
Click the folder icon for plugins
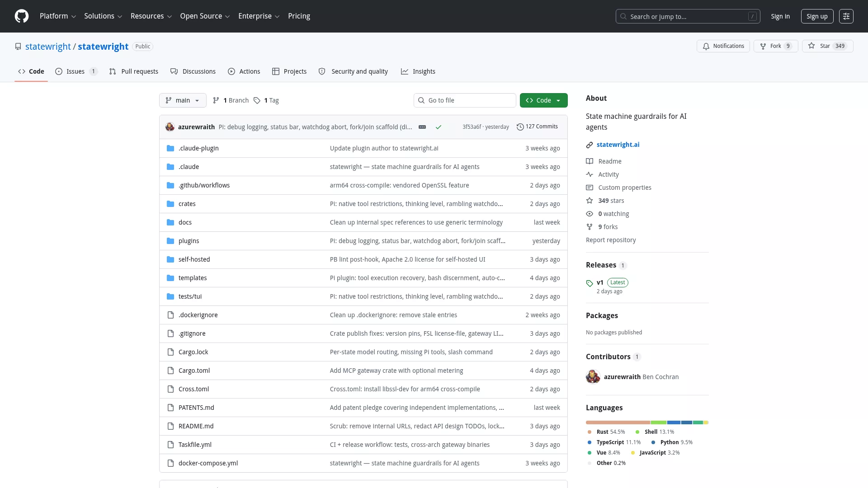pos(170,241)
